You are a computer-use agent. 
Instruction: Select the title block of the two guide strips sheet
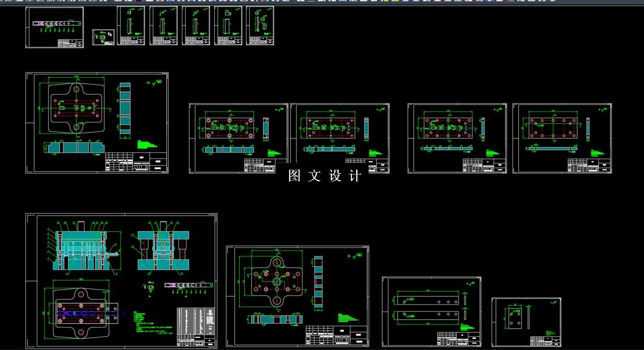coord(458,338)
